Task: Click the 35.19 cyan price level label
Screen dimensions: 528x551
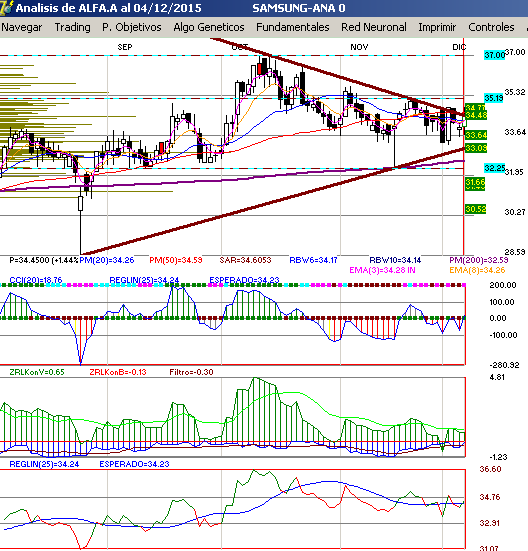Action: click(494, 98)
